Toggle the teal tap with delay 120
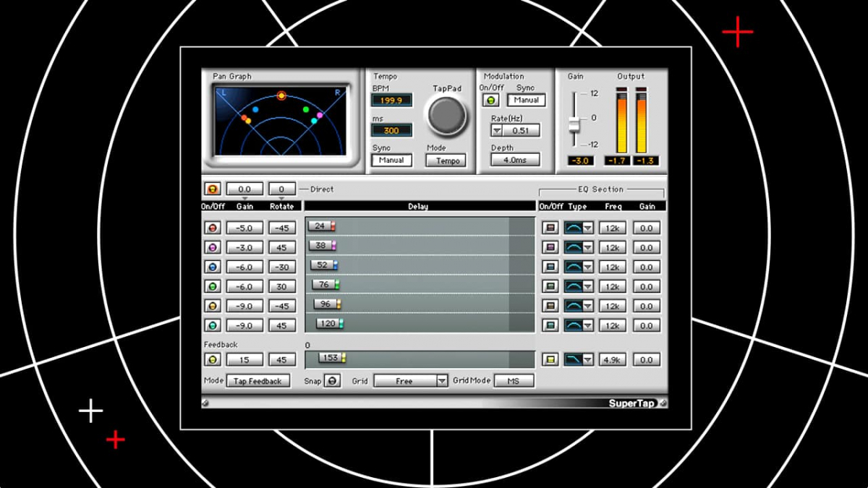This screenshot has width=868, height=488. point(213,325)
